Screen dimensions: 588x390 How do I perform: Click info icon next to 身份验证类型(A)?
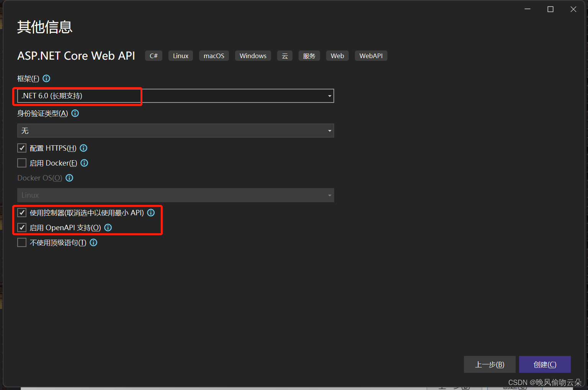tap(75, 113)
